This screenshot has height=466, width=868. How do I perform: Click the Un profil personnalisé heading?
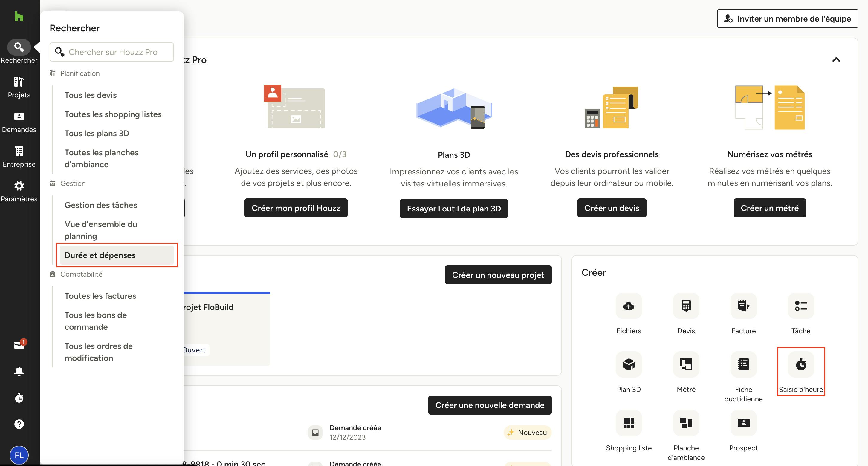[287, 154]
